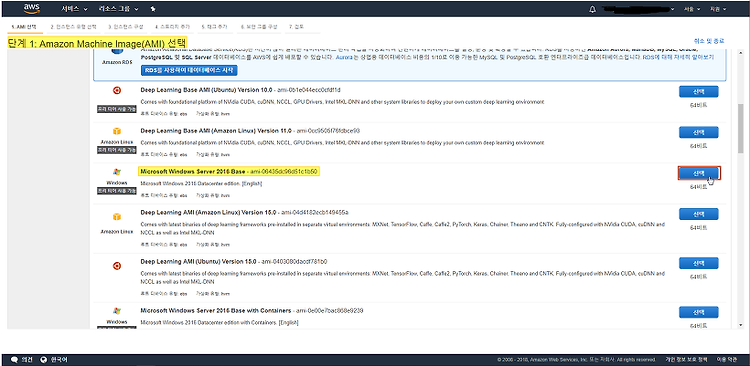Open privacy policy footer link

[686, 359]
